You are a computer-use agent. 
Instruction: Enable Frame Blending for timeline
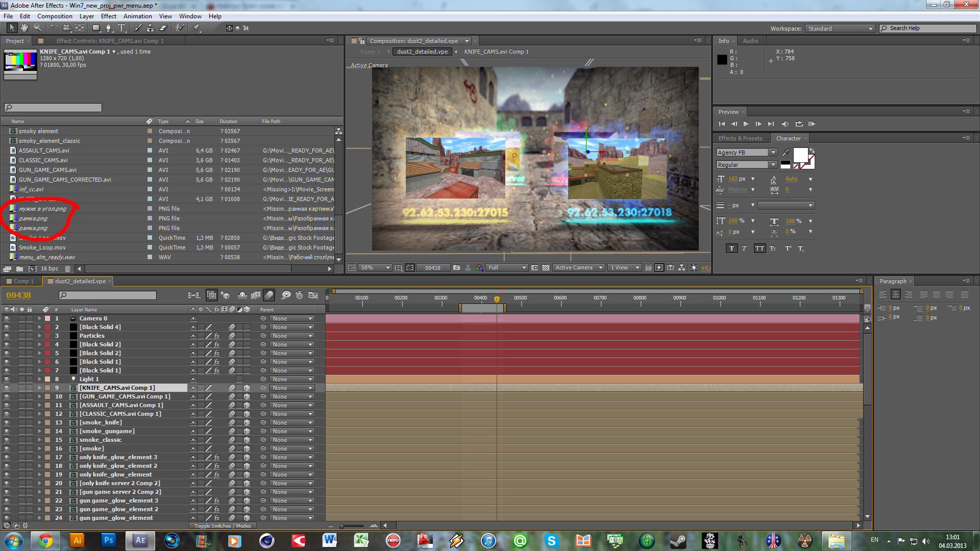pos(256,295)
